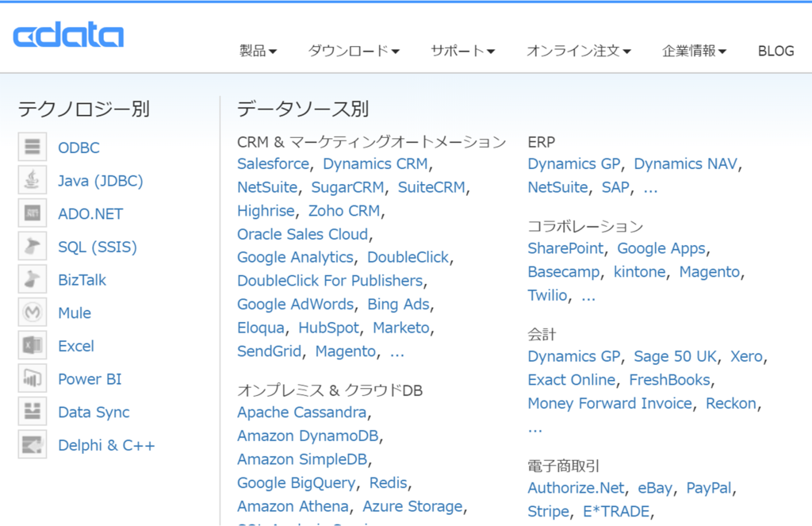The width and height of the screenshot is (812, 526).
Task: Click the Java (JDBC) coffee cup icon
Action: [x=32, y=180]
